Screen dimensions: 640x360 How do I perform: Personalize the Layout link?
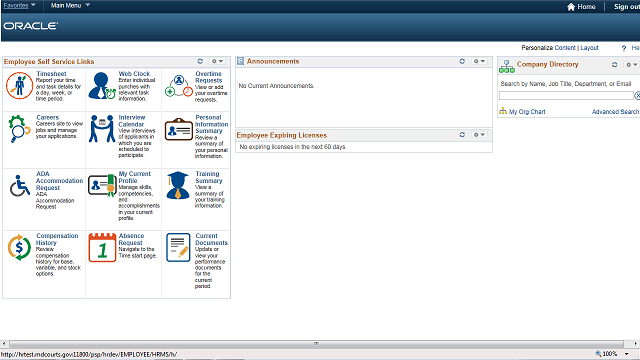point(589,48)
